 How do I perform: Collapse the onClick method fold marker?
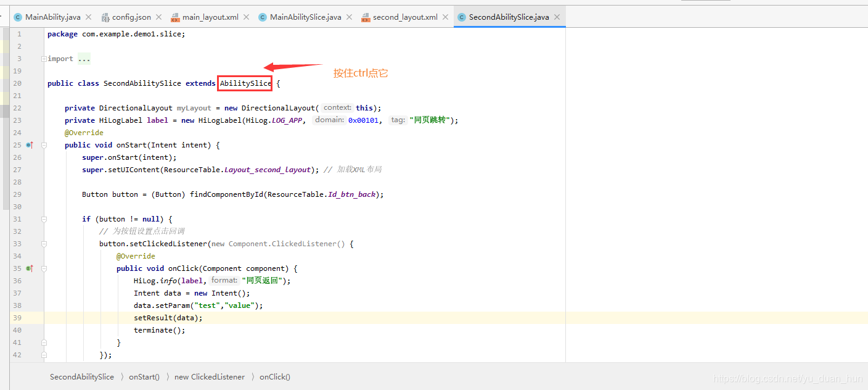pyautogui.click(x=44, y=268)
